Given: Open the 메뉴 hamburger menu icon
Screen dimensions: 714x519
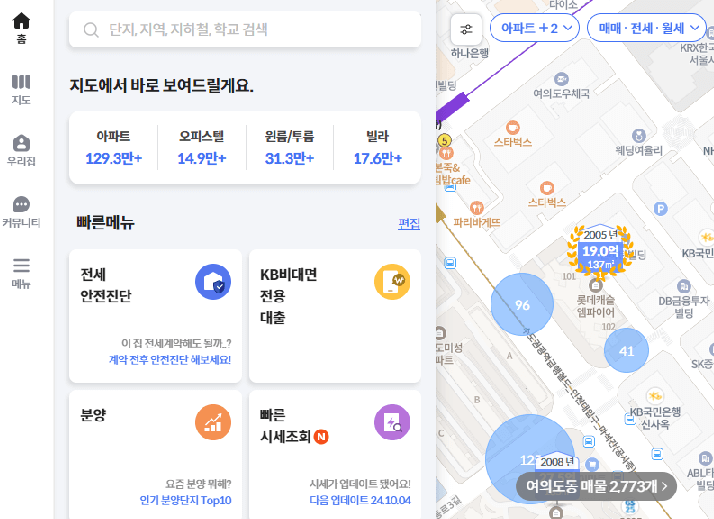Looking at the screenshot, I should point(21,265).
